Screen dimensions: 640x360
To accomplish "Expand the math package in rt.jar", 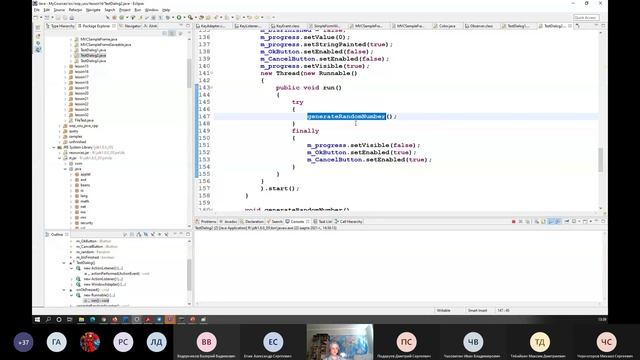I will [71, 201].
